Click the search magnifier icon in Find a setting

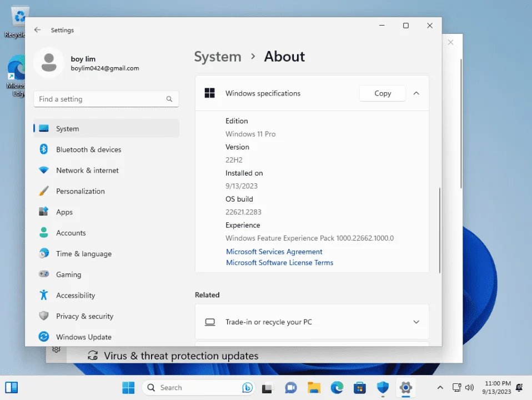click(169, 99)
